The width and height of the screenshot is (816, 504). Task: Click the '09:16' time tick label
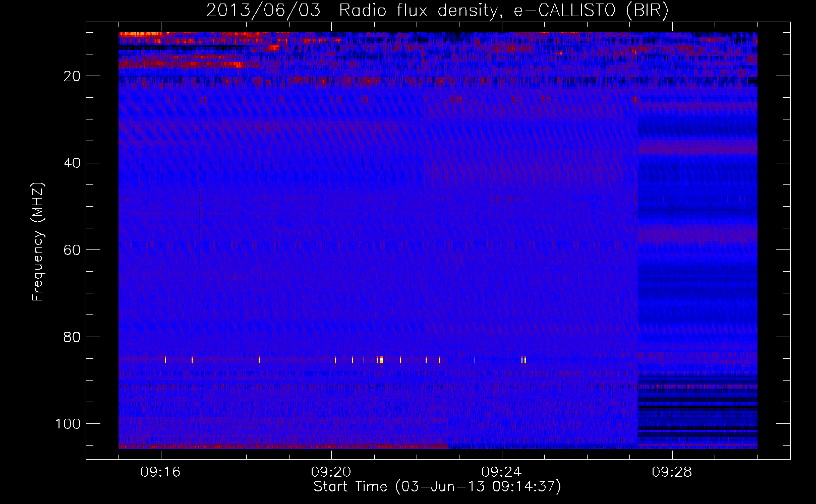[161, 472]
